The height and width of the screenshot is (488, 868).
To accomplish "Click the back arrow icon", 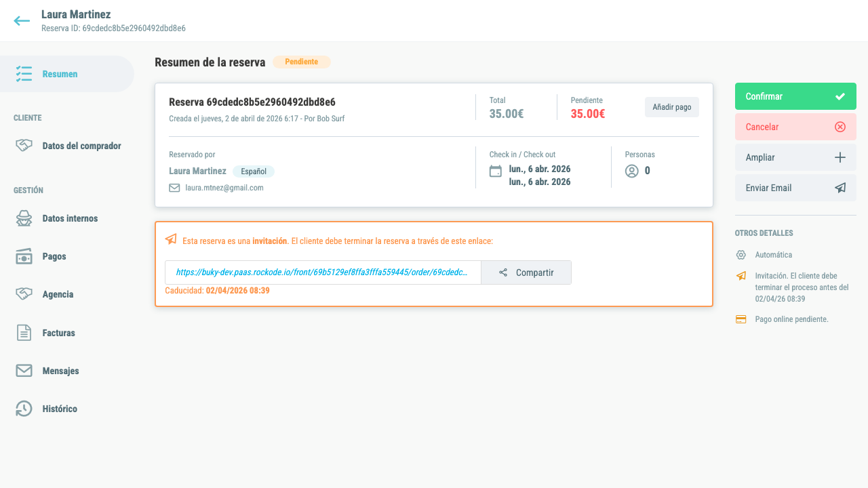I will (22, 21).
